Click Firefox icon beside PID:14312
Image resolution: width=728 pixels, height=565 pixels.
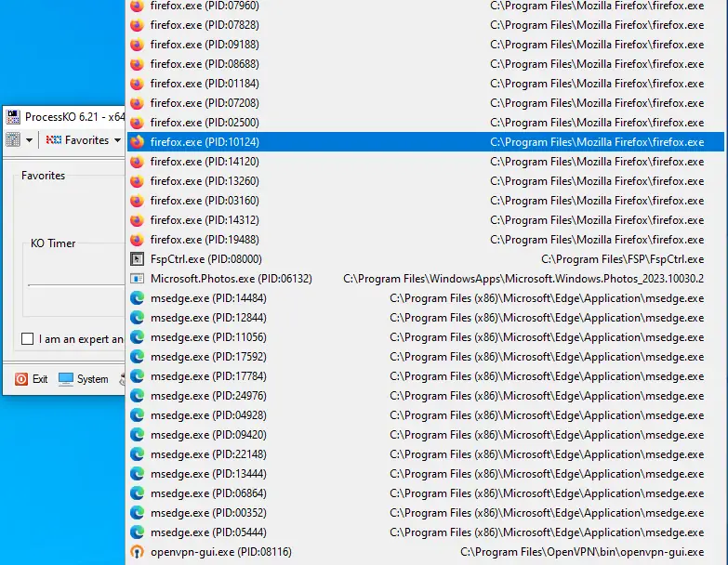click(137, 220)
